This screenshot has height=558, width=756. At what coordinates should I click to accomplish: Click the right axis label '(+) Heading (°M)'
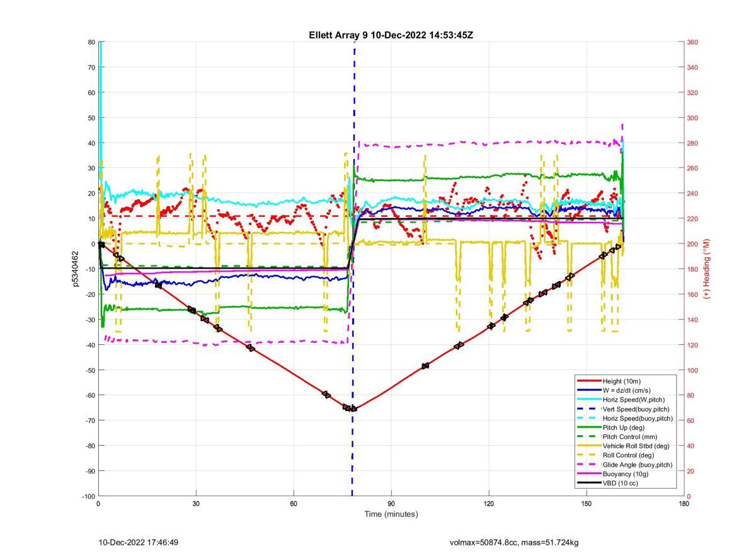(706, 269)
